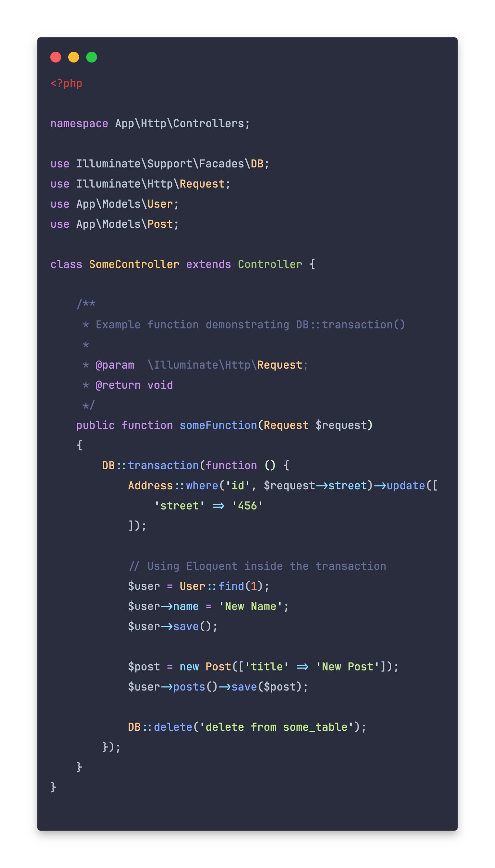This screenshot has width=495, height=868.
Task: Click the green maximize dot
Action: point(92,57)
